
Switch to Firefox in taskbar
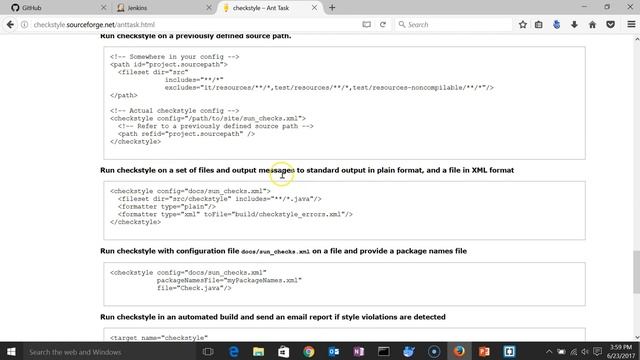pyautogui.click(x=459, y=351)
